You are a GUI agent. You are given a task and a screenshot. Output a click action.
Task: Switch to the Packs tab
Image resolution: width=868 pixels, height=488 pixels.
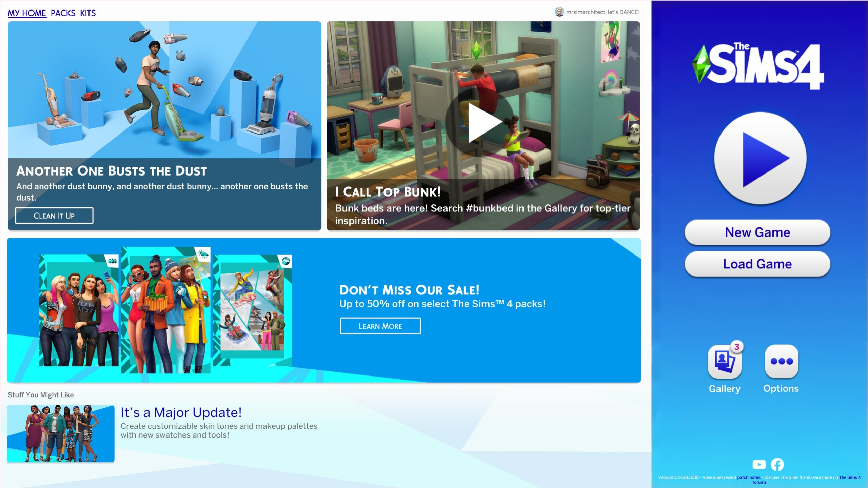63,13
